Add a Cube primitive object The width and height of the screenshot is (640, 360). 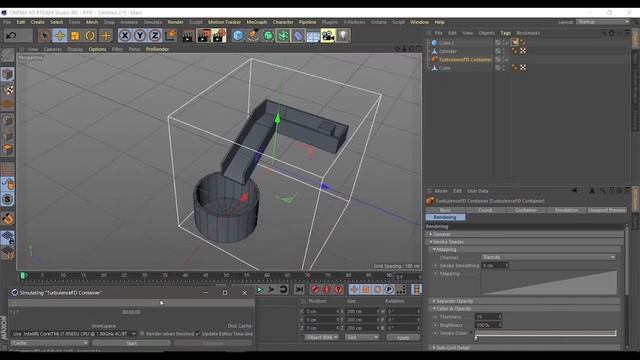[238, 36]
